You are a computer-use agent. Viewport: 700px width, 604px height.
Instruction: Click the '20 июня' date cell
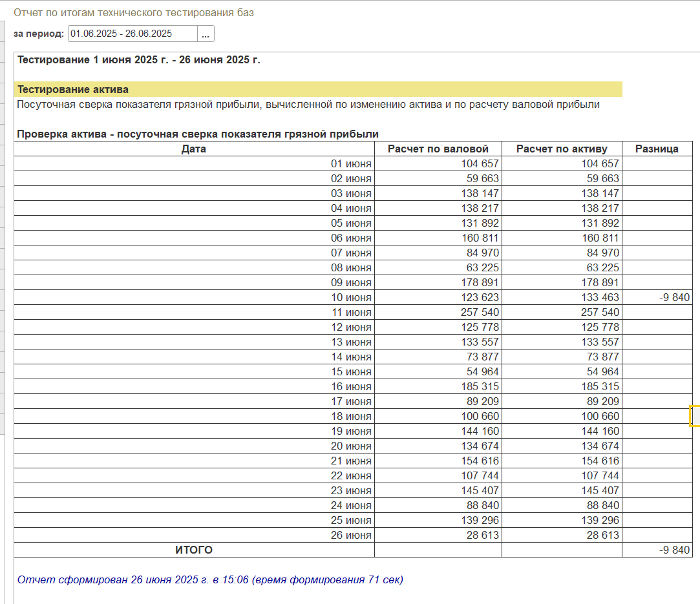(194, 446)
